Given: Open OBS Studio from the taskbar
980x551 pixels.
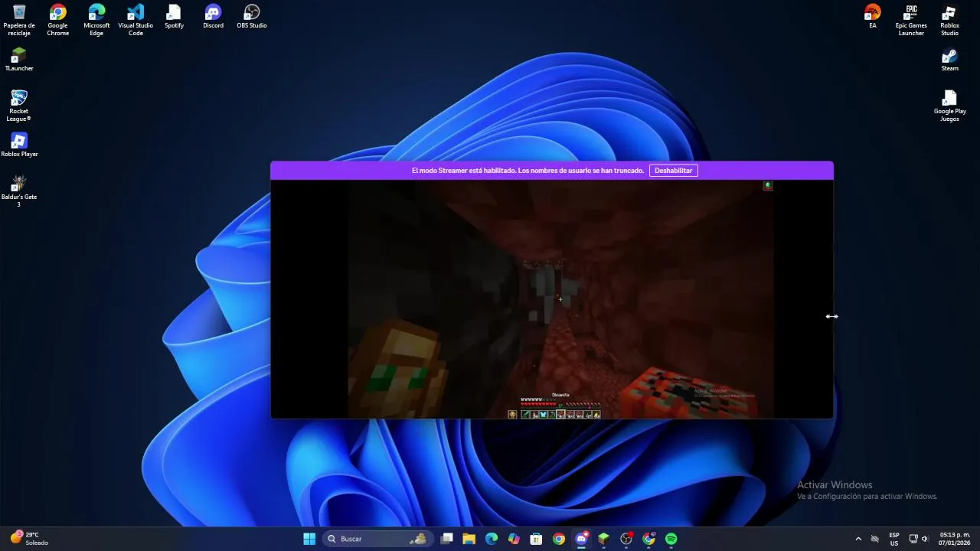Looking at the screenshot, I should click(626, 539).
